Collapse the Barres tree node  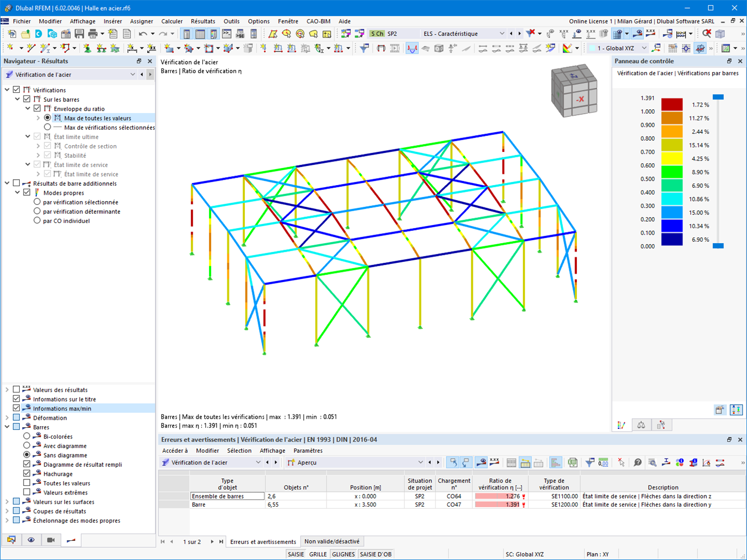click(7, 427)
